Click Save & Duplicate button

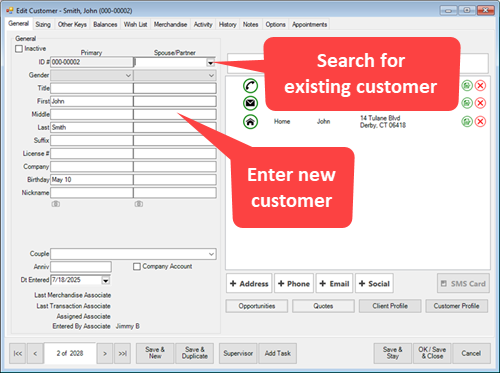[x=195, y=353]
